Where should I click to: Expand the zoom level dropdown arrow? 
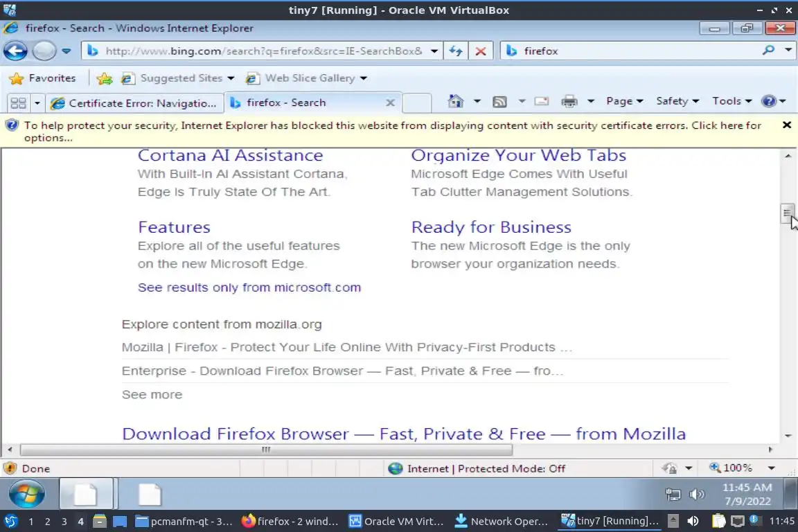pos(772,468)
